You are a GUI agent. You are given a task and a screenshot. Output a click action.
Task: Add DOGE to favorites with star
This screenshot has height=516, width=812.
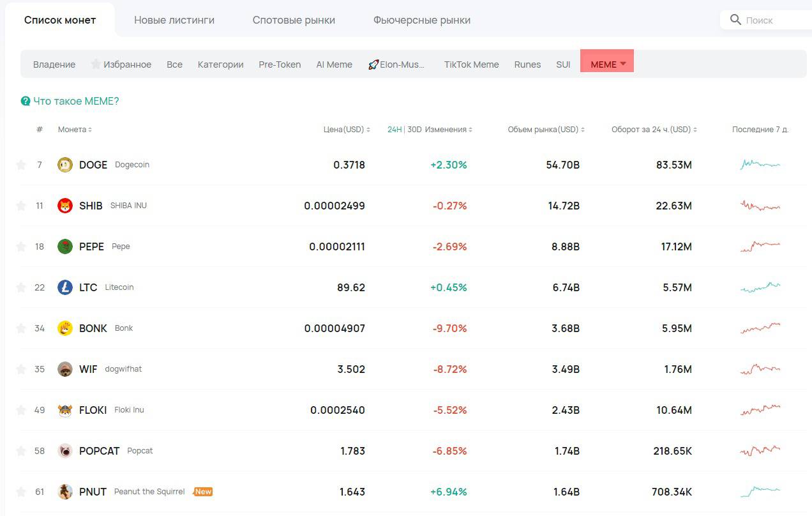click(21, 165)
